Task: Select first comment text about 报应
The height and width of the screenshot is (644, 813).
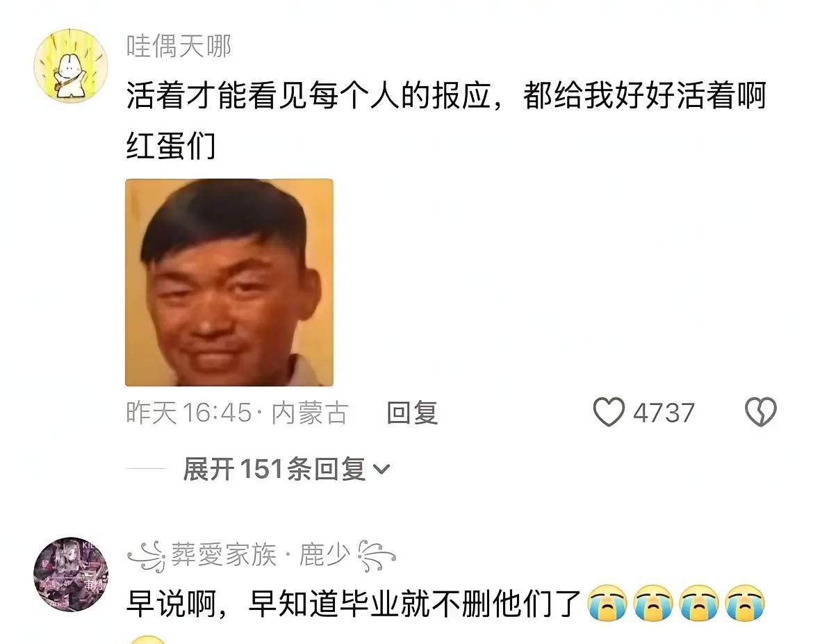Action: tap(446, 120)
